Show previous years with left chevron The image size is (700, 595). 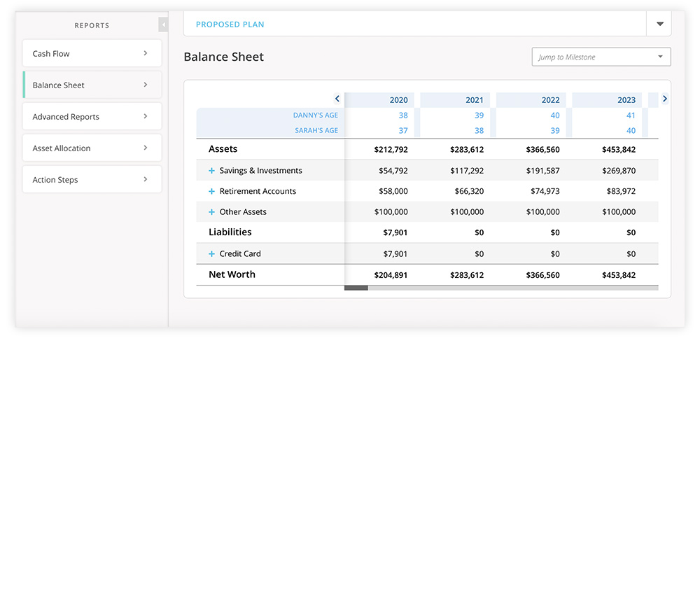coord(337,99)
